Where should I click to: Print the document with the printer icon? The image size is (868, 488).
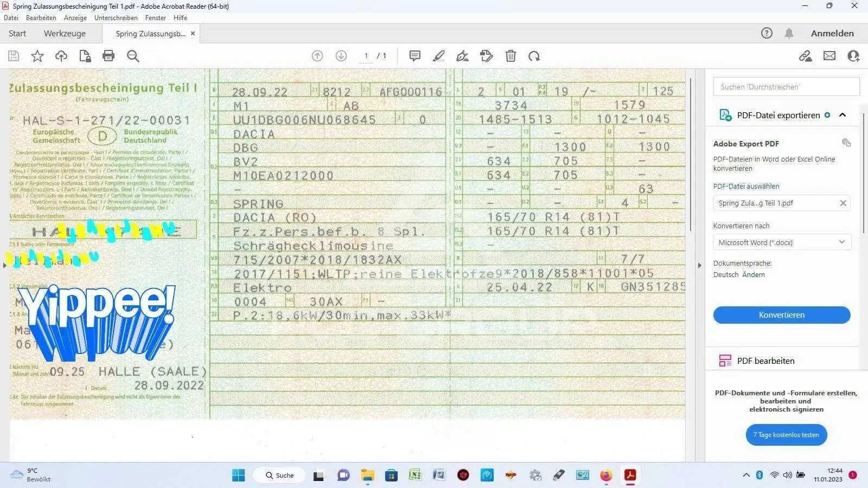(x=108, y=56)
